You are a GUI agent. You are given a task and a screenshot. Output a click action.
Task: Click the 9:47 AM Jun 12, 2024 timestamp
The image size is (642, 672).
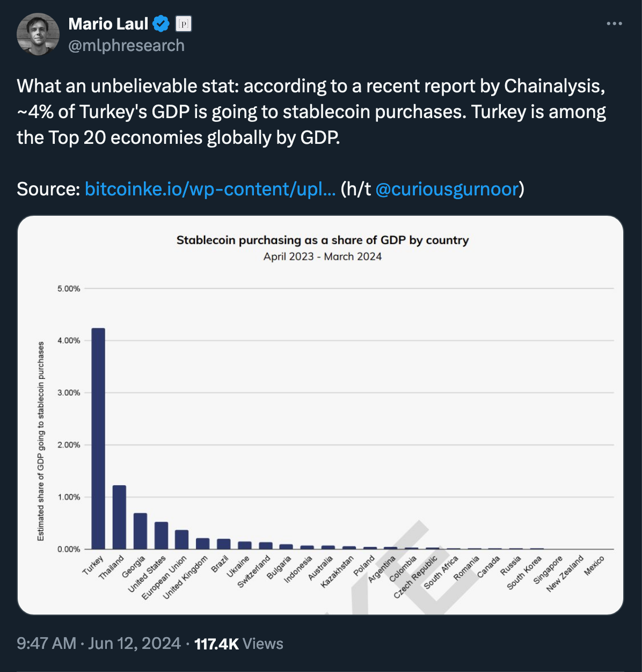click(x=99, y=643)
